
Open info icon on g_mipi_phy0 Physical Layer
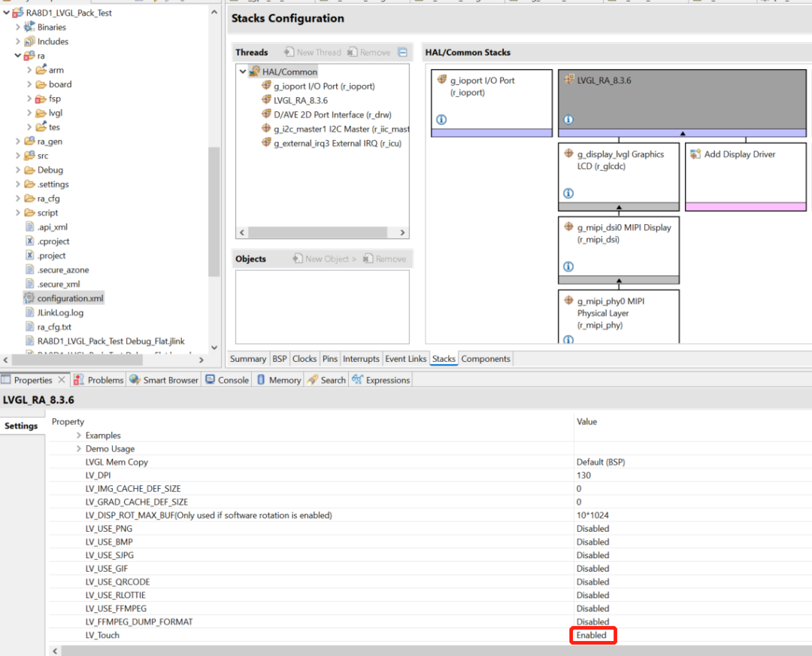568,339
